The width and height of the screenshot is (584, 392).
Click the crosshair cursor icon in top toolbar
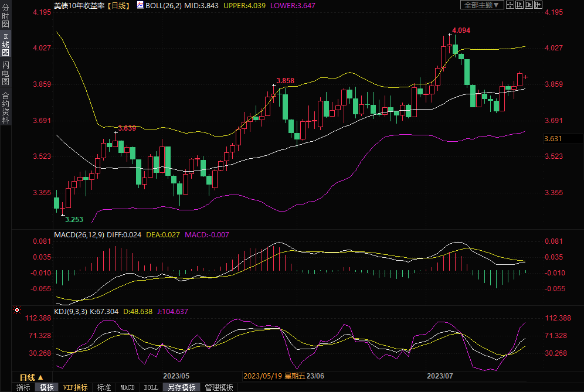coord(510,5)
